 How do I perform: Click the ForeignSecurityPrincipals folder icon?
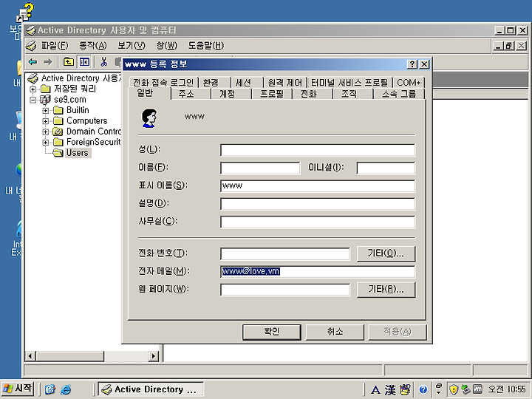58,142
